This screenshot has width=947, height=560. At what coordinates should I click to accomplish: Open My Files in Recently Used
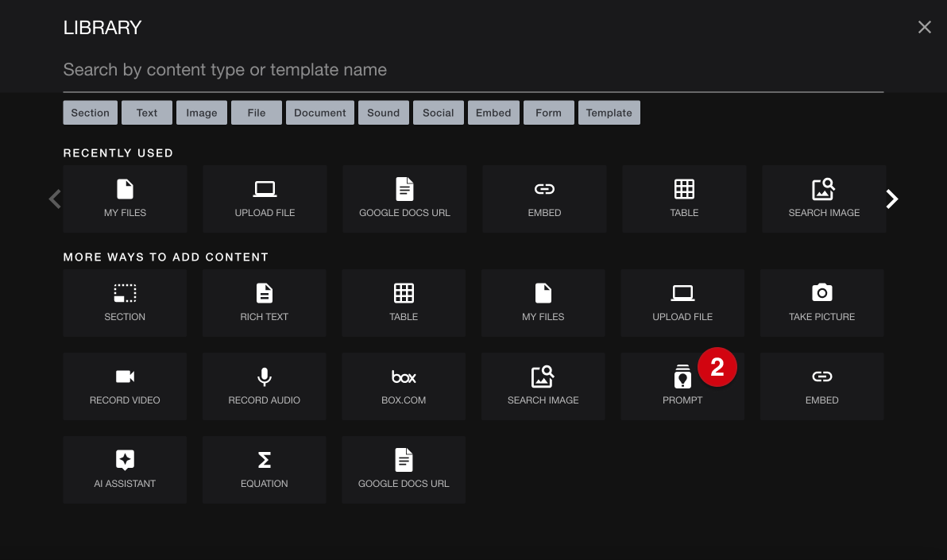pyautogui.click(x=125, y=199)
